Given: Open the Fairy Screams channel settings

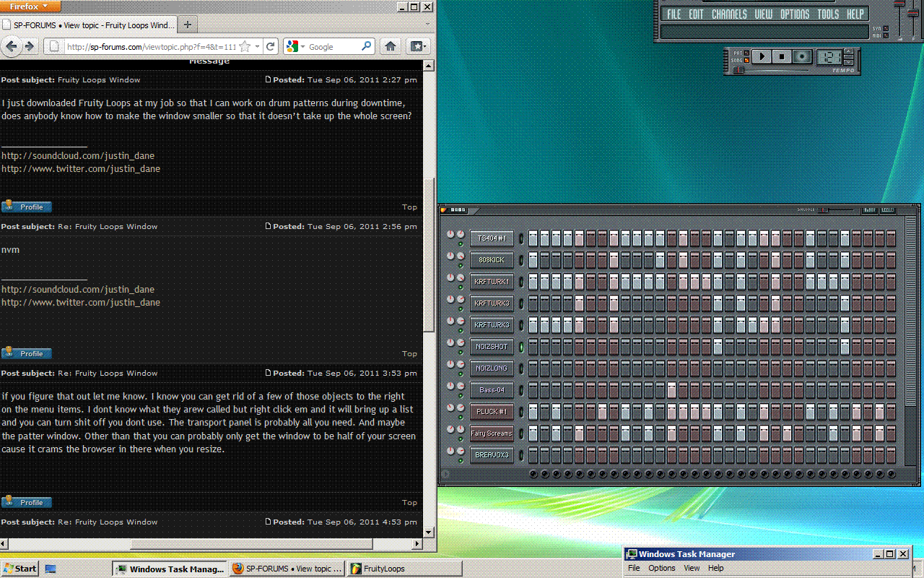Looking at the screenshot, I should point(492,433).
